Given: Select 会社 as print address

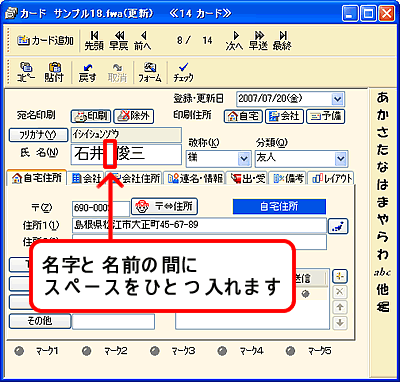Looking at the screenshot, I should (x=284, y=116).
